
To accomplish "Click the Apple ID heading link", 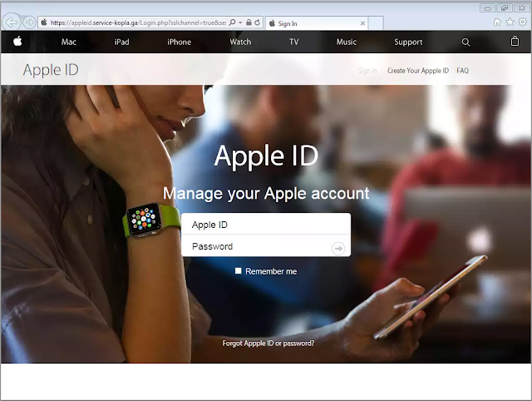I will [x=51, y=70].
